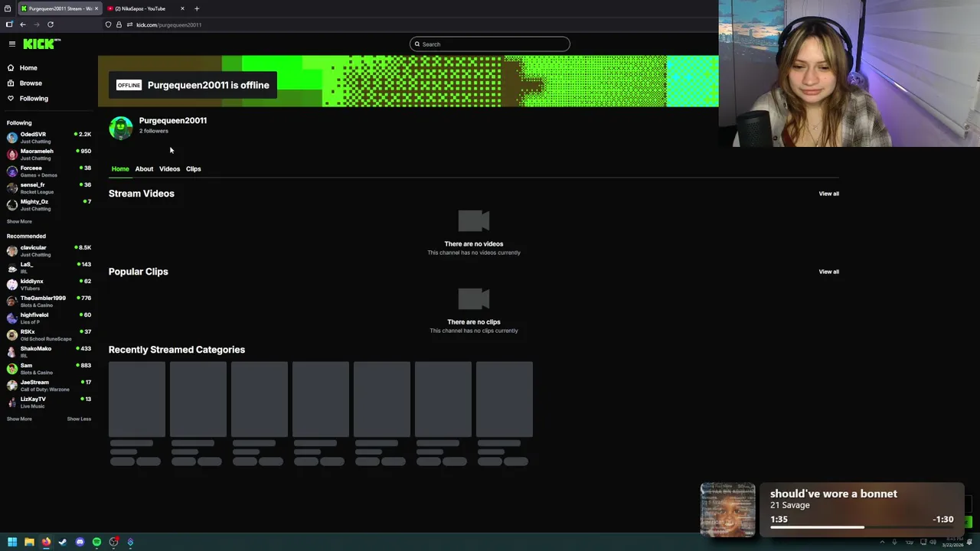Open a new browser tab with plus

pyautogui.click(x=197, y=8)
